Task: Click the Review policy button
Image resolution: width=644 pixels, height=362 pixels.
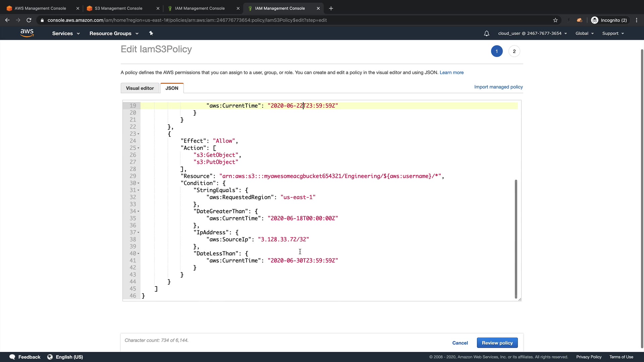Action: point(497,343)
